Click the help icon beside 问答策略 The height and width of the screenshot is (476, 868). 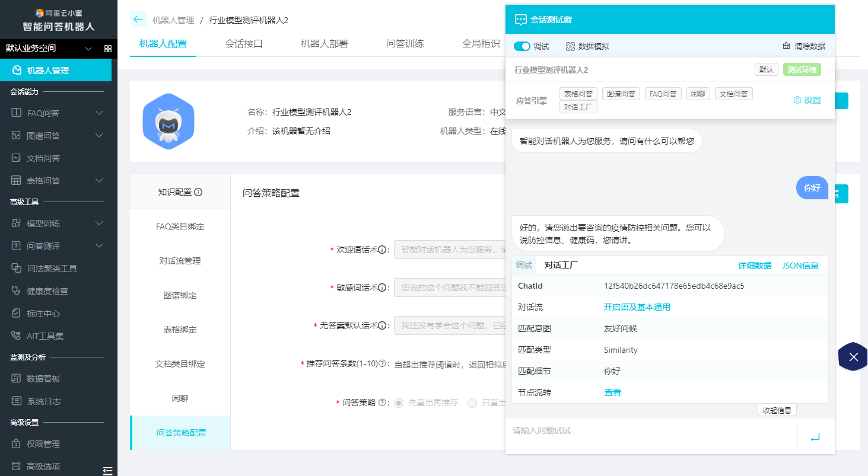click(x=382, y=402)
